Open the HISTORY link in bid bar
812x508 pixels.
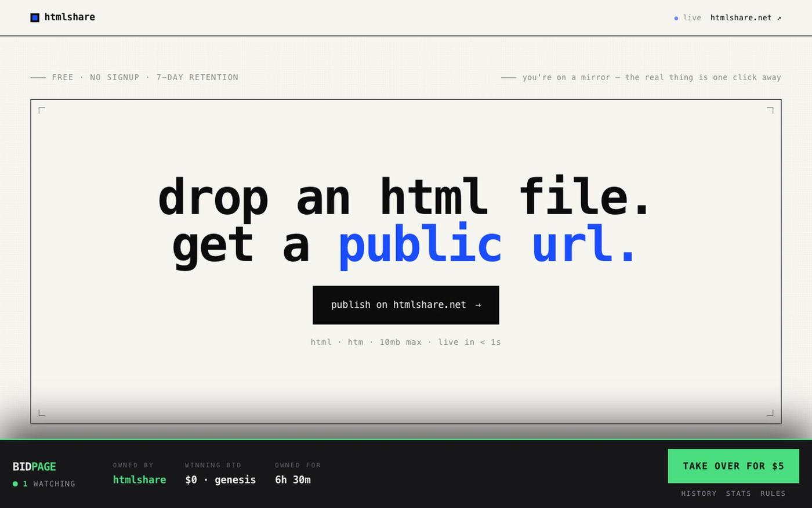tap(699, 493)
